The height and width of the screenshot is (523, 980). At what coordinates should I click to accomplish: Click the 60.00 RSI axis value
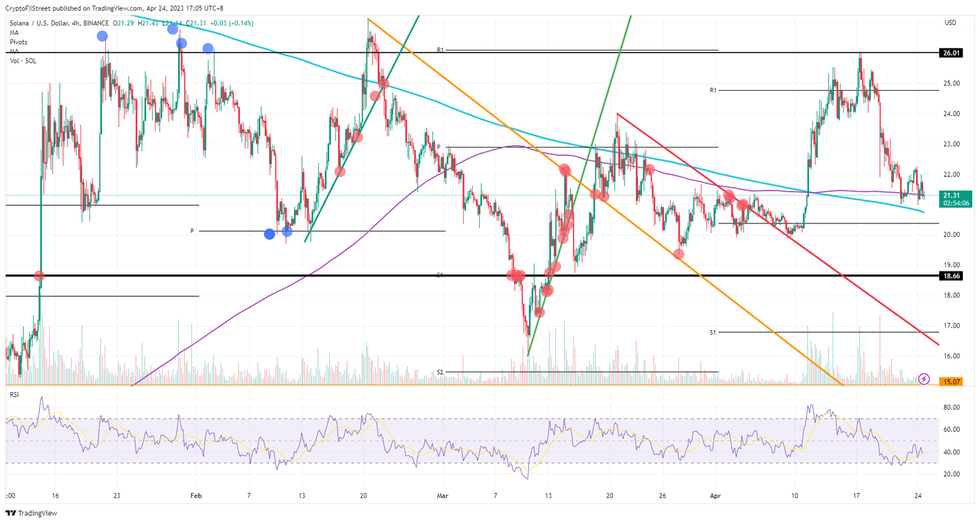(952, 430)
